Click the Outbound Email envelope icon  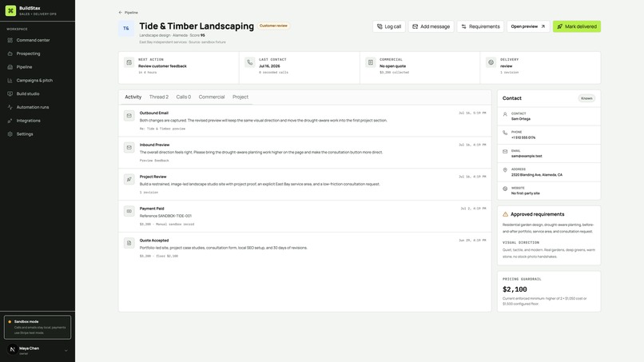coord(129,116)
